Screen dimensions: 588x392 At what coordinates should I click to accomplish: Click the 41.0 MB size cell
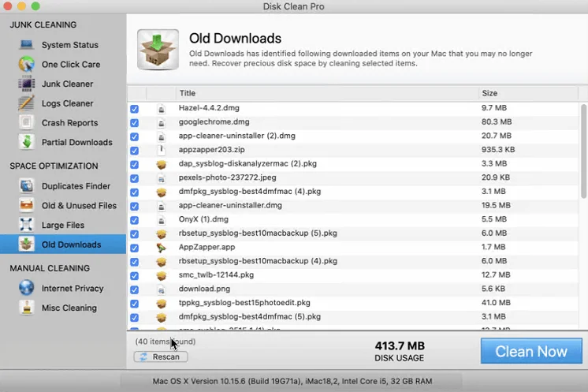(496, 303)
